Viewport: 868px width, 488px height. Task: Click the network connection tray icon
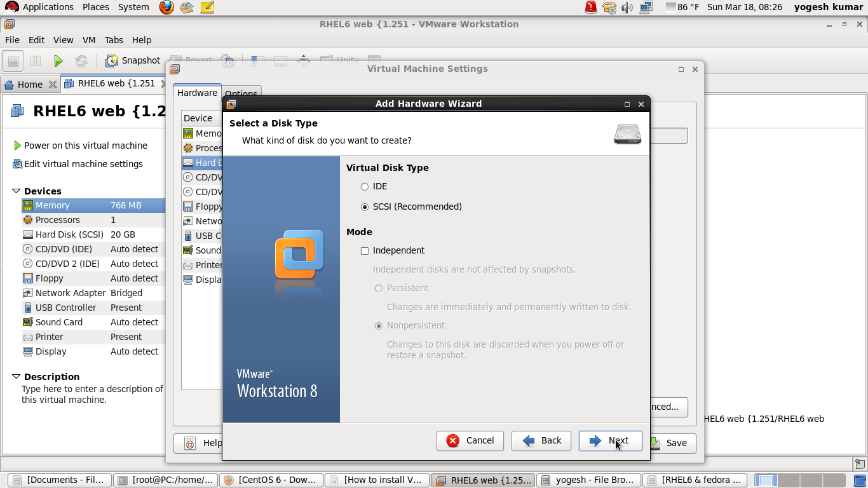click(x=646, y=7)
